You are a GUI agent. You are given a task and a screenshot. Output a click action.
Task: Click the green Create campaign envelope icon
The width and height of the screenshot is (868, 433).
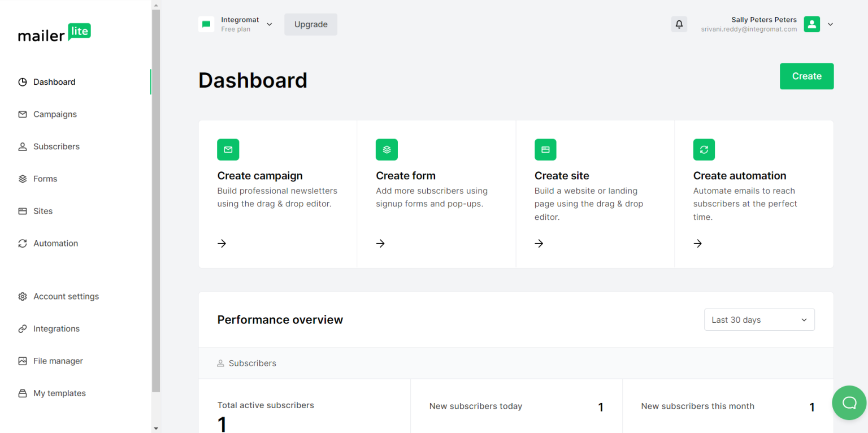tap(228, 149)
